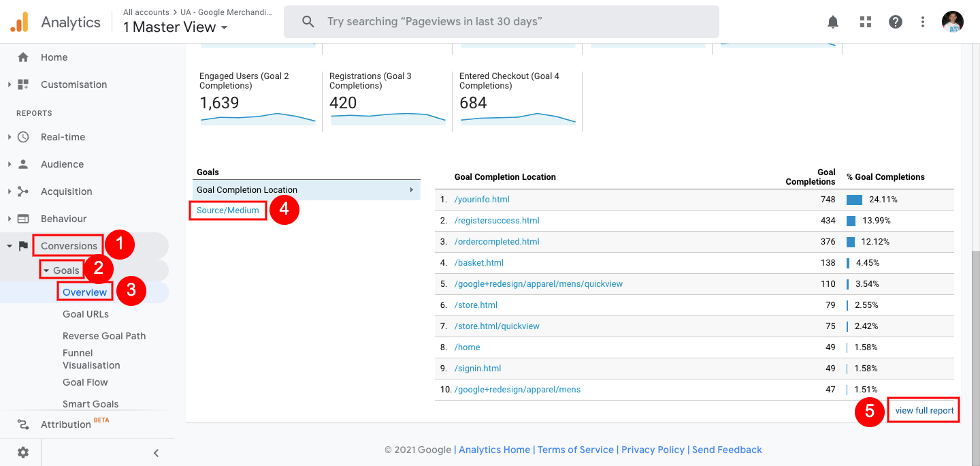This screenshot has height=466, width=980.
Task: Click the notifications bell icon
Action: [833, 22]
